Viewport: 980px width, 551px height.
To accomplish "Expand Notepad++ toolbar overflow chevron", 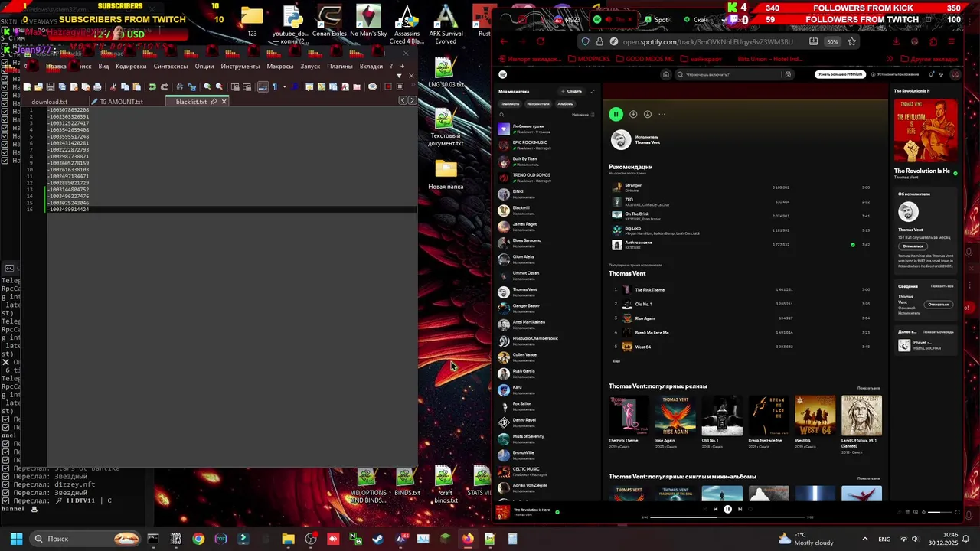I will (413, 83).
